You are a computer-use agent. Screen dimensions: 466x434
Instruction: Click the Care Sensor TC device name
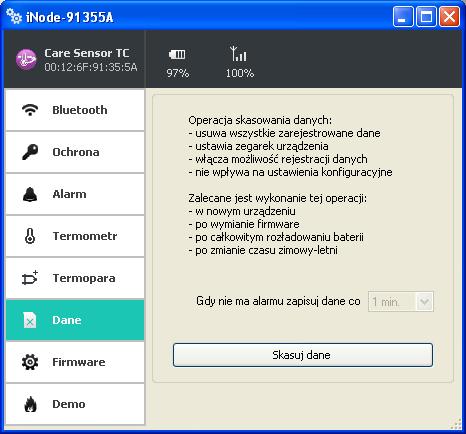coord(87,53)
